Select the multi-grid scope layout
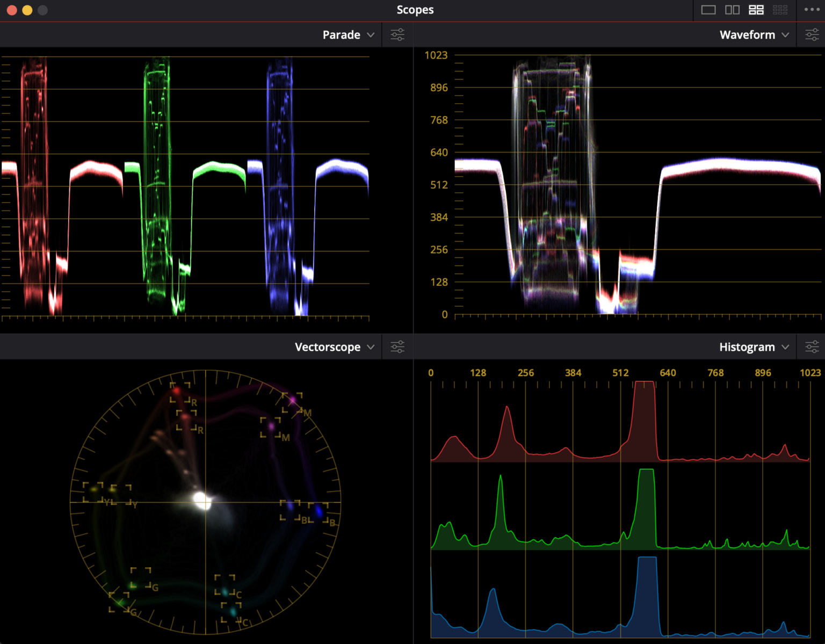The height and width of the screenshot is (644, 825). (780, 10)
